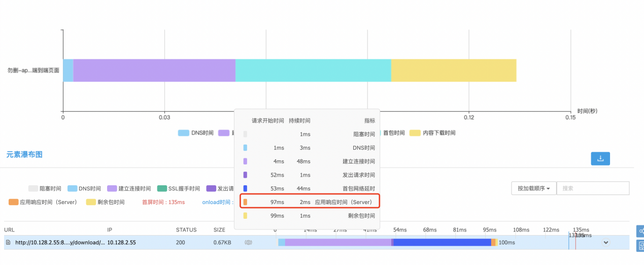Click the http://10.128.2.55 URL link
Viewport: 644px width, 265px height.
click(x=60, y=243)
